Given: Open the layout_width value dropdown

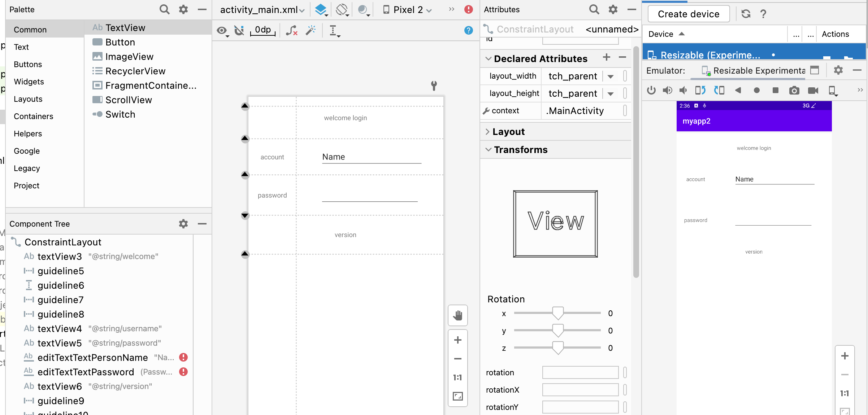Looking at the screenshot, I should [611, 76].
